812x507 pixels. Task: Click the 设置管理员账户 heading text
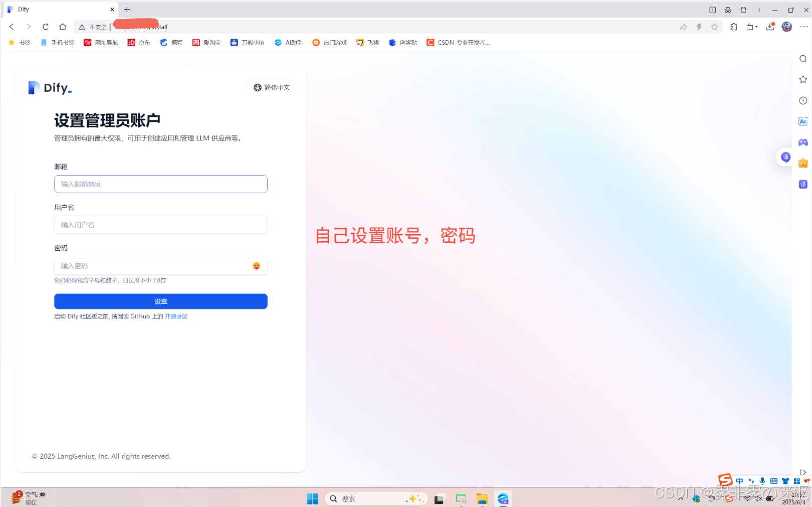point(107,120)
